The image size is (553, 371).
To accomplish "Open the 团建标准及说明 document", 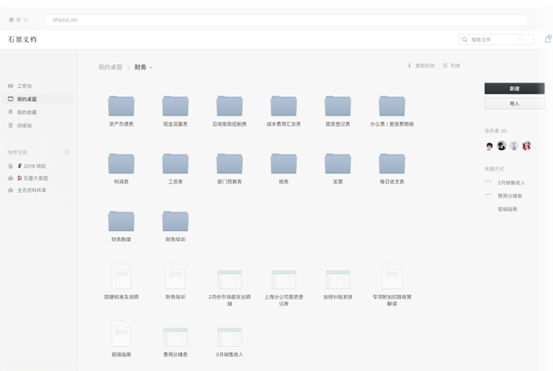I will pos(121,276).
